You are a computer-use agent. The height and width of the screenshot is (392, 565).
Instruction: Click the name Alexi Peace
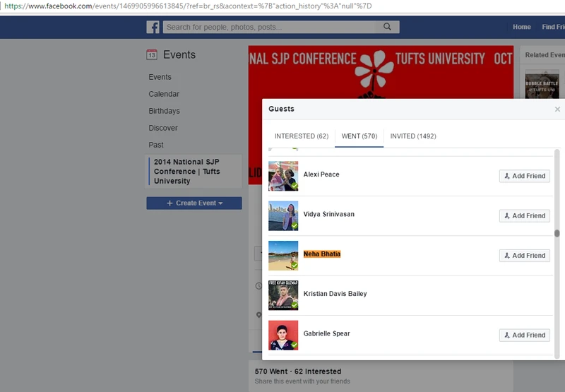tap(321, 174)
